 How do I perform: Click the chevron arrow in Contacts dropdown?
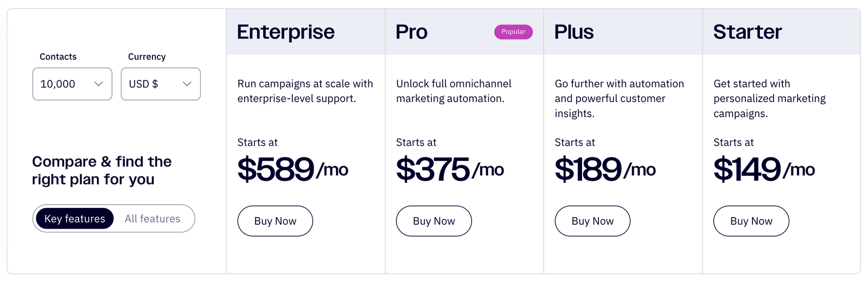click(x=98, y=84)
